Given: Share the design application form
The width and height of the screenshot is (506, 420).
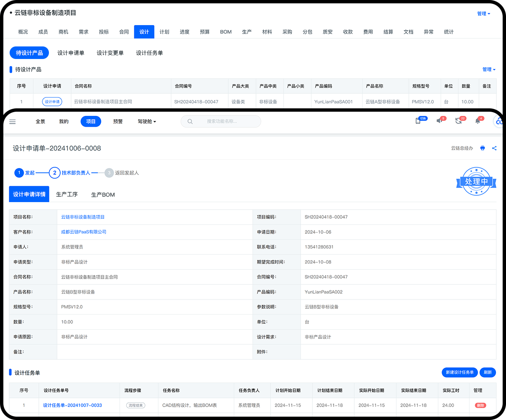Looking at the screenshot, I should tap(494, 148).
